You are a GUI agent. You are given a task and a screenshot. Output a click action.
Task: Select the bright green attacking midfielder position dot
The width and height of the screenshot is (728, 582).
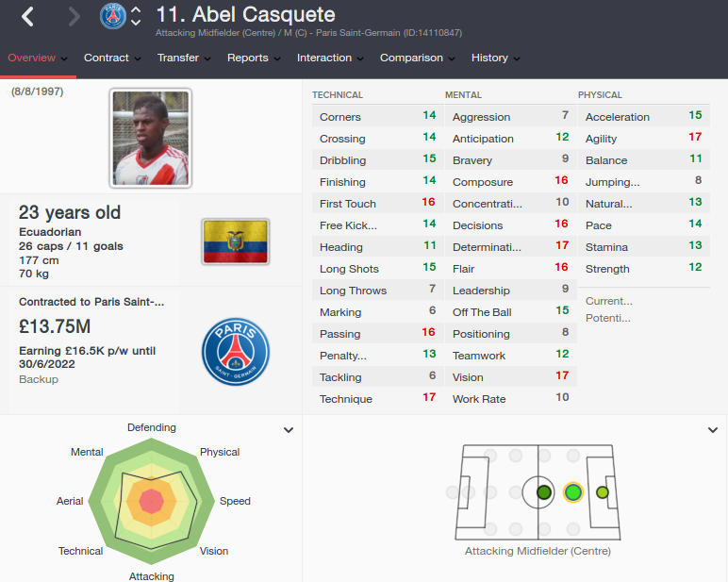point(573,492)
